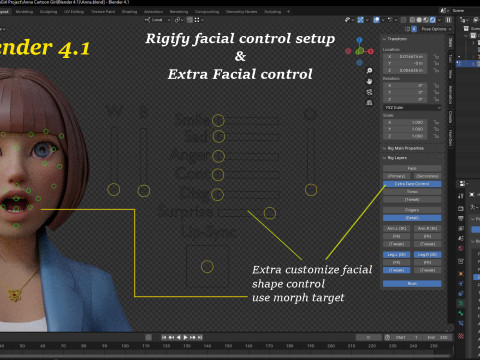Play animation in reverse

(x=179, y=337)
